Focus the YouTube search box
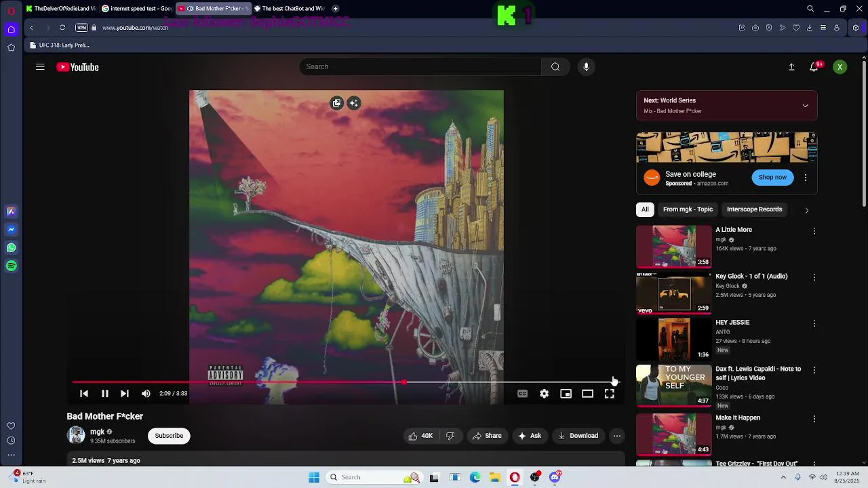The width and height of the screenshot is (868, 488). click(420, 66)
